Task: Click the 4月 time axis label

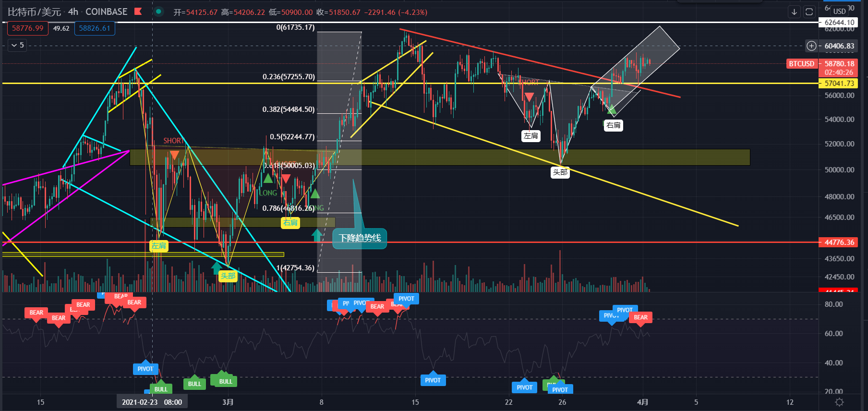Action: coord(642,402)
